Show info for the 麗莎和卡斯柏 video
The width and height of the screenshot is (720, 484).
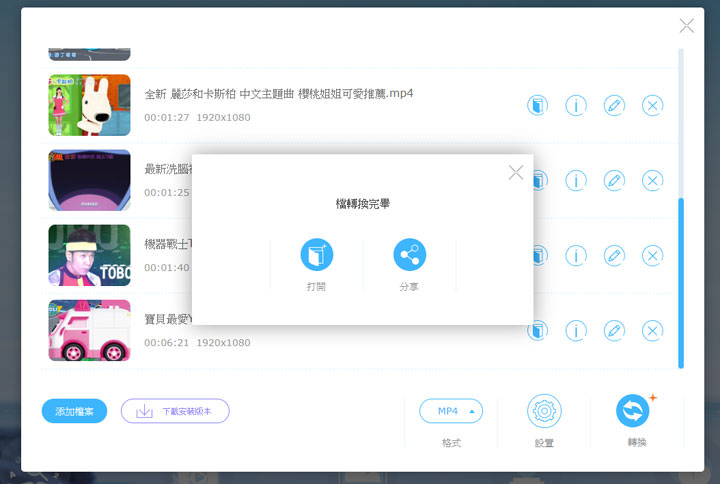point(576,105)
